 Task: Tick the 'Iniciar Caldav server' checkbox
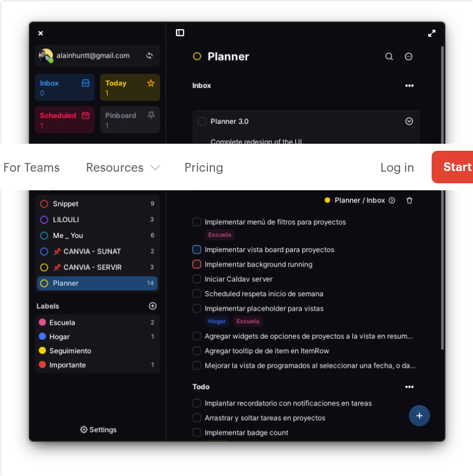[x=196, y=279]
